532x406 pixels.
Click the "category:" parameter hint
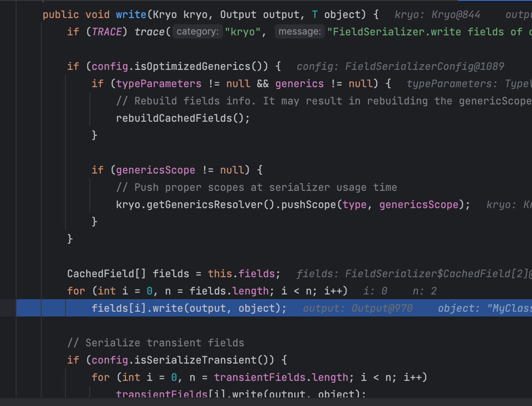(x=197, y=31)
